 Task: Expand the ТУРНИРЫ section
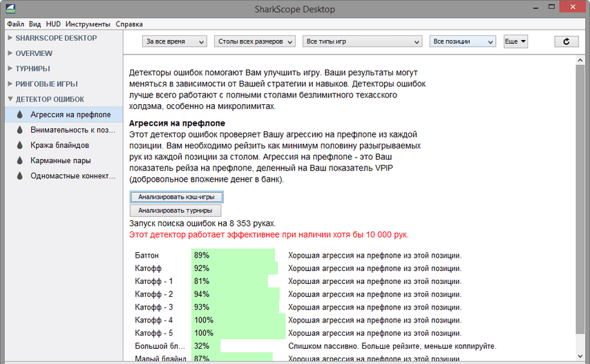(x=10, y=68)
